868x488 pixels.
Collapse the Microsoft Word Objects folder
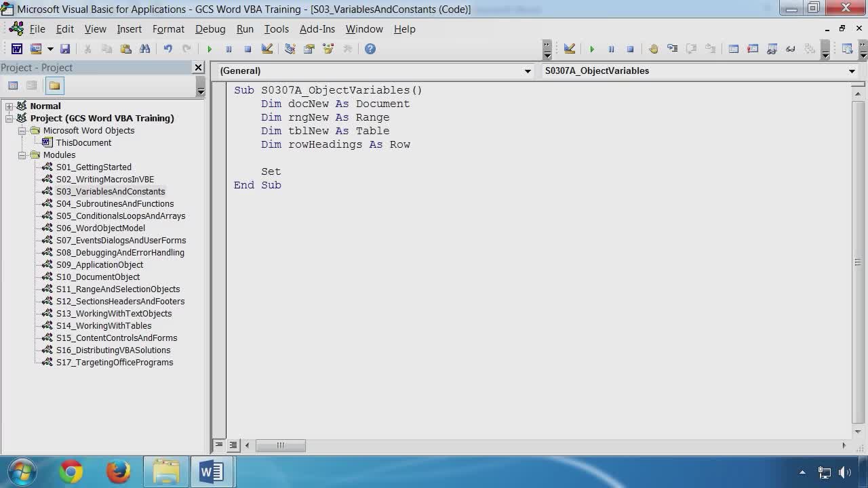[x=22, y=131]
